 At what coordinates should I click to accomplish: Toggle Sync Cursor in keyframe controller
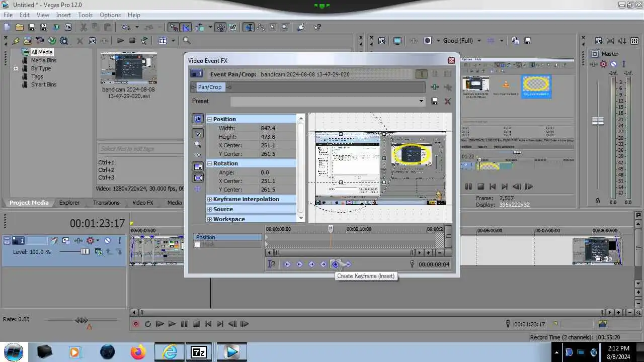coord(272,264)
